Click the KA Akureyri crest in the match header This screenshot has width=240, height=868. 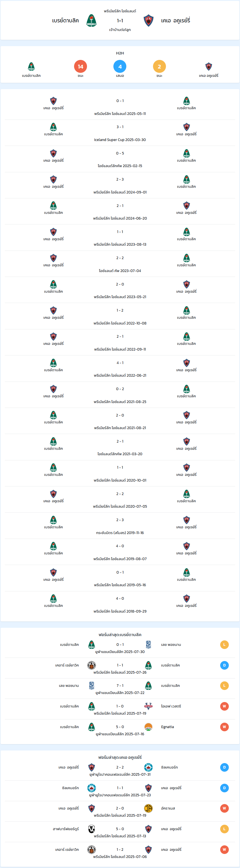[x=148, y=21]
